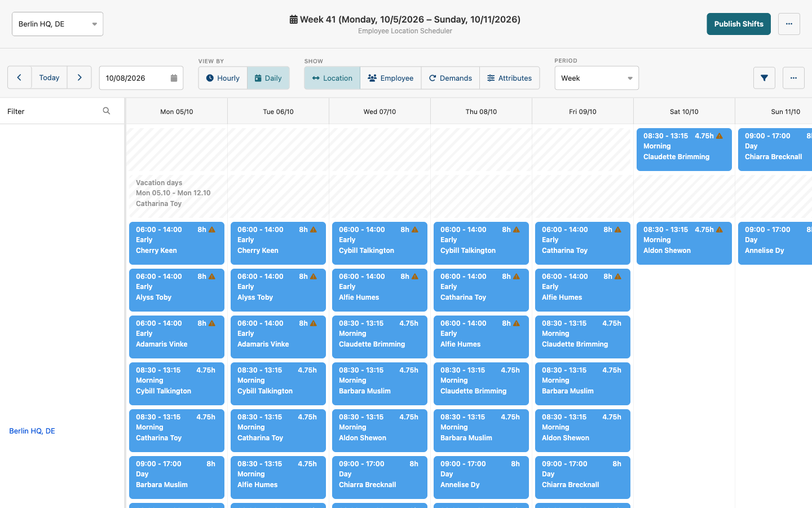Click the search magnifier in Filter box
Image resolution: width=812 pixels, height=508 pixels.
pos(107,111)
